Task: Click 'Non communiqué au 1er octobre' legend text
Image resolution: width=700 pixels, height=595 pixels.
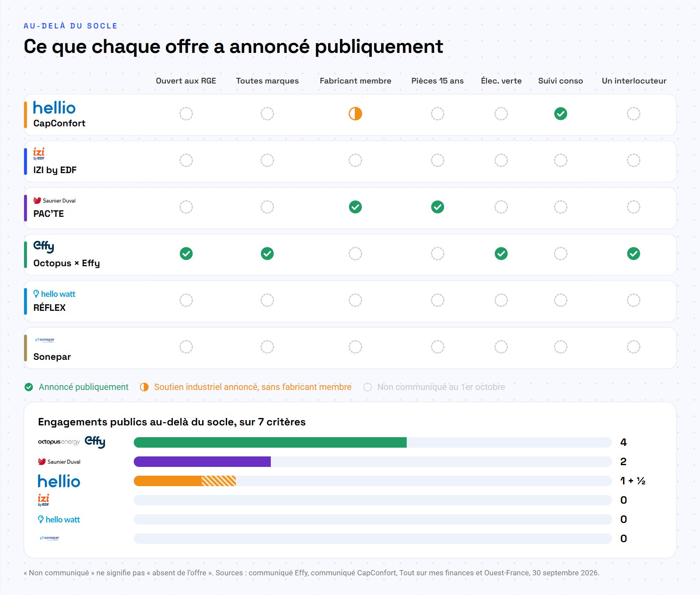Action: 441,387
